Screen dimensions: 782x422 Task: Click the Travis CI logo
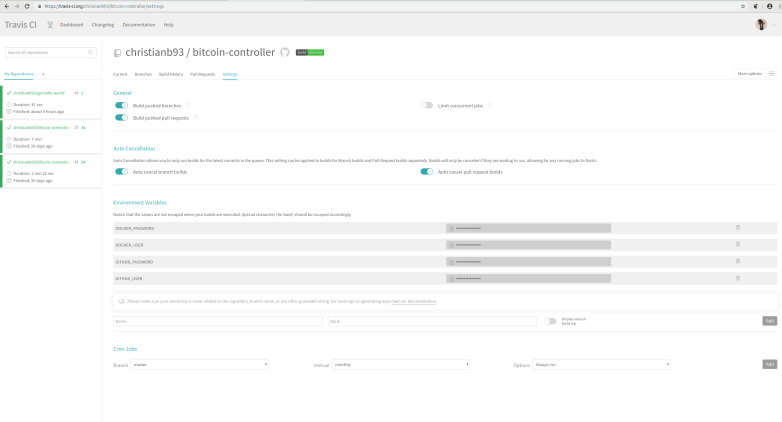tap(20, 24)
